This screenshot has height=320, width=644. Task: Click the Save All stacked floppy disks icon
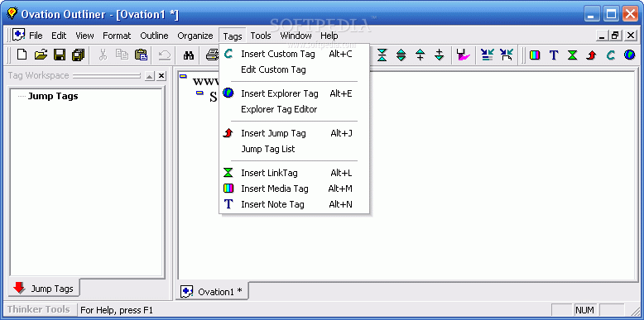[x=79, y=55]
